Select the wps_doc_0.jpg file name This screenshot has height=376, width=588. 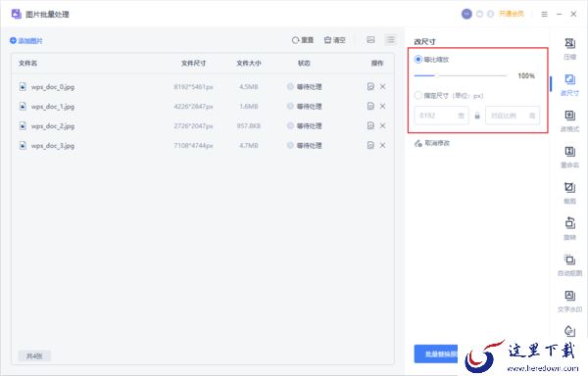click(x=53, y=87)
